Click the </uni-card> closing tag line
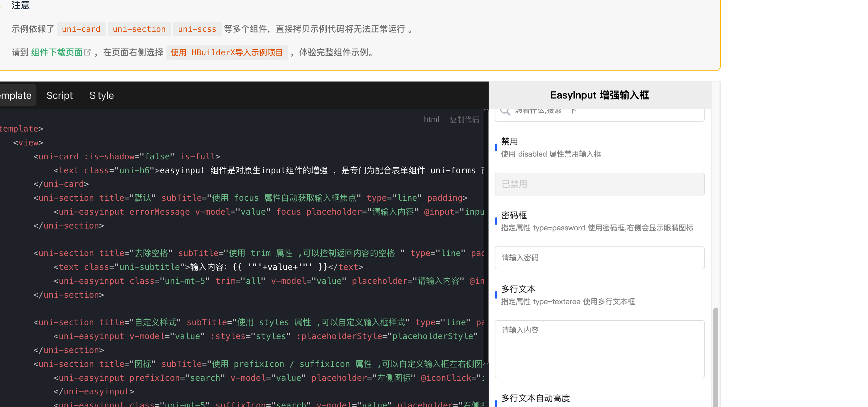Image resolution: width=868 pixels, height=407 pixels. [x=61, y=184]
